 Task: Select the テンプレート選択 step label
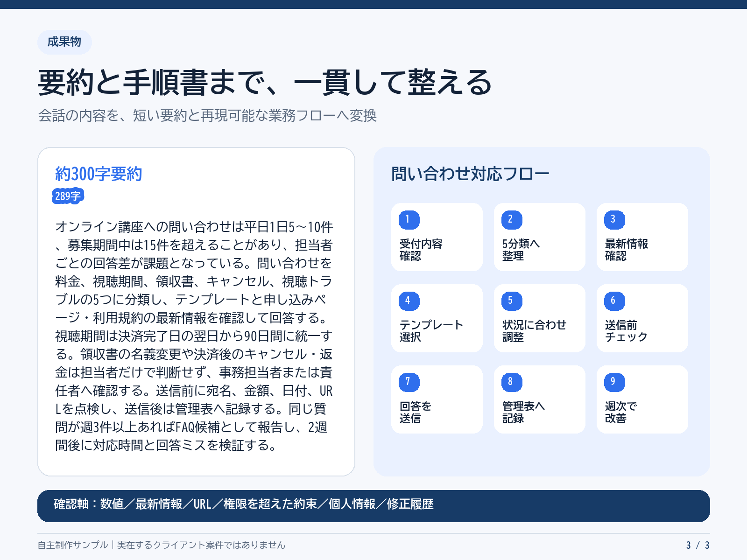click(431, 331)
